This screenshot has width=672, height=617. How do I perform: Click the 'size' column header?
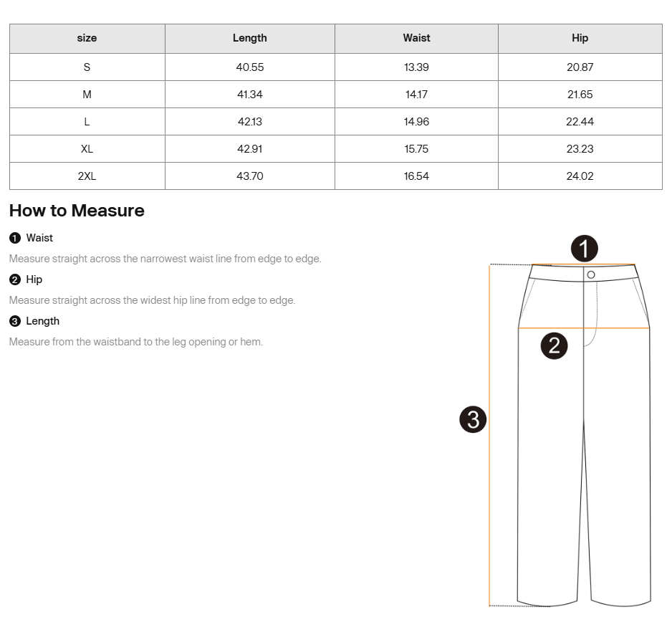pyautogui.click(x=87, y=38)
